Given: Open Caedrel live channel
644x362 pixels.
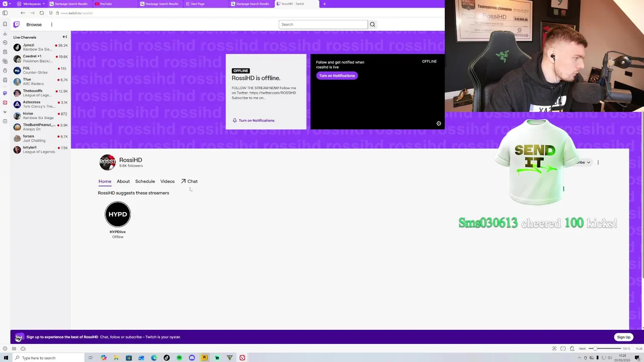Looking at the screenshot, I should pyautogui.click(x=41, y=58).
